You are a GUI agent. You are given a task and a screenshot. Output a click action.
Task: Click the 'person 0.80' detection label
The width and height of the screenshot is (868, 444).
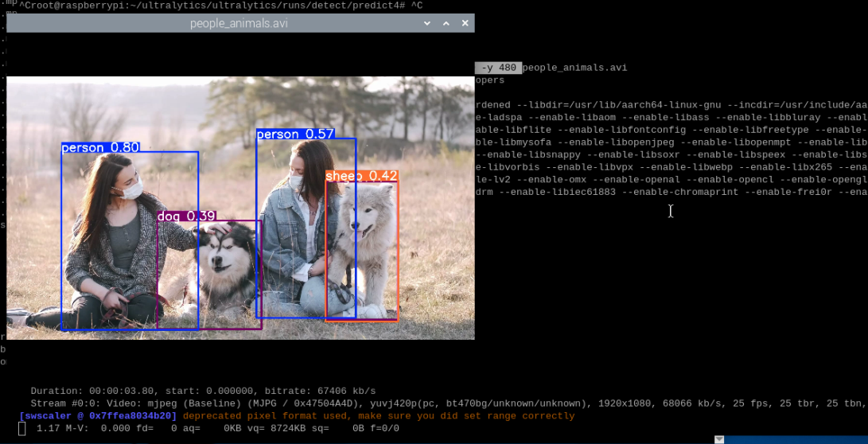tap(100, 147)
